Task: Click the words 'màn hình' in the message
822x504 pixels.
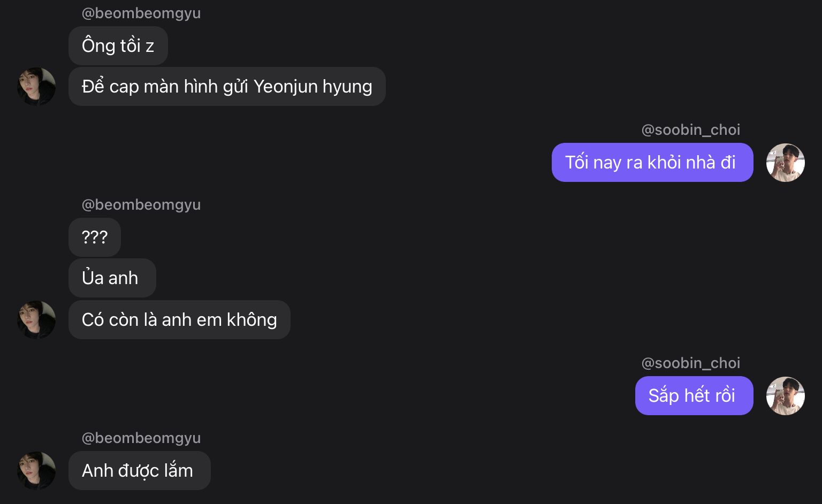Action: (x=180, y=87)
